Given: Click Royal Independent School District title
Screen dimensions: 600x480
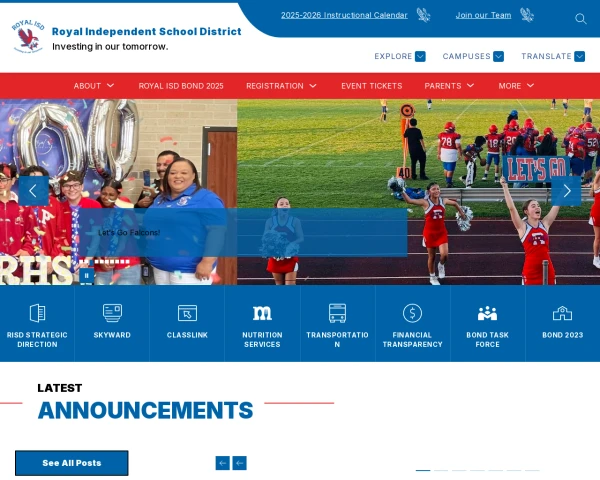Looking at the screenshot, I should (x=147, y=31).
